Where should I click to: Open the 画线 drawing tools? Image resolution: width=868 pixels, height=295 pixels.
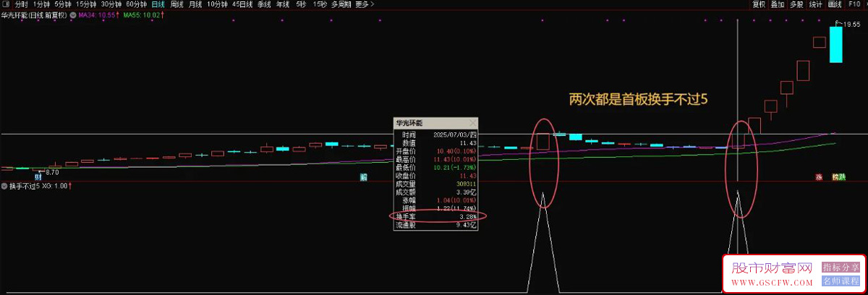coord(835,4)
